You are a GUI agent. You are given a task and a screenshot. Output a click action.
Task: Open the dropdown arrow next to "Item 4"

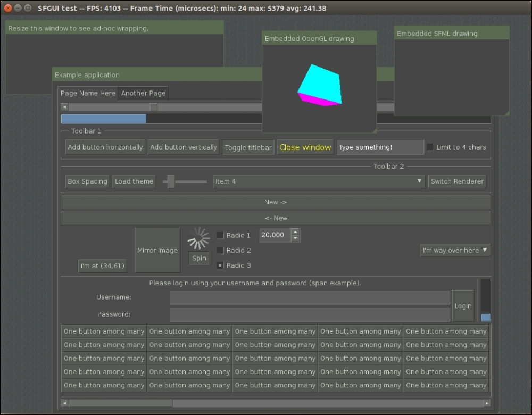pos(420,181)
